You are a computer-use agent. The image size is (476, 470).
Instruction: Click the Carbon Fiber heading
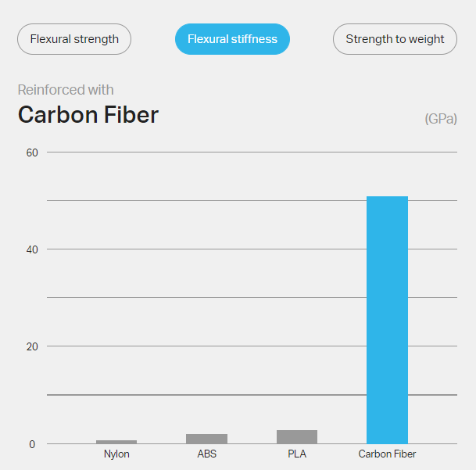pyautogui.click(x=88, y=115)
